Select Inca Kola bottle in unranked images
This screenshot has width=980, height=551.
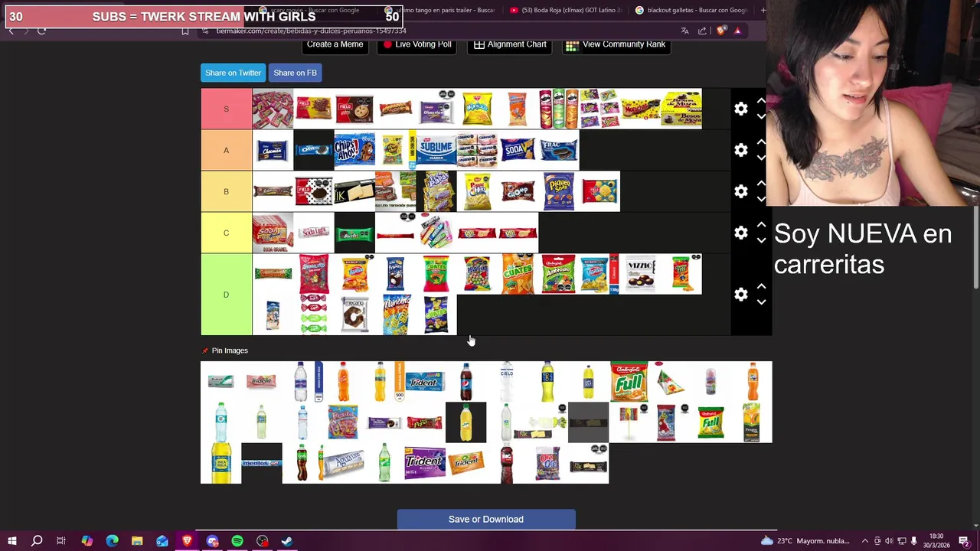[x=220, y=463]
